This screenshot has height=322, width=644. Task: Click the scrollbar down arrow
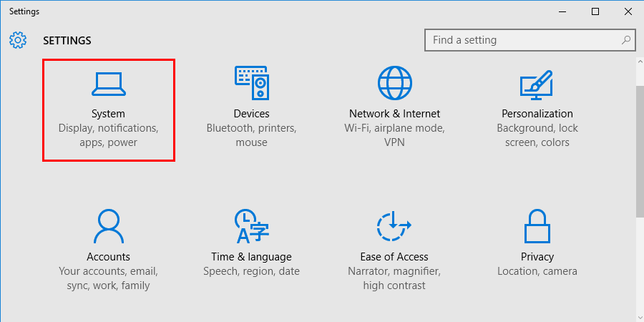tap(640, 315)
